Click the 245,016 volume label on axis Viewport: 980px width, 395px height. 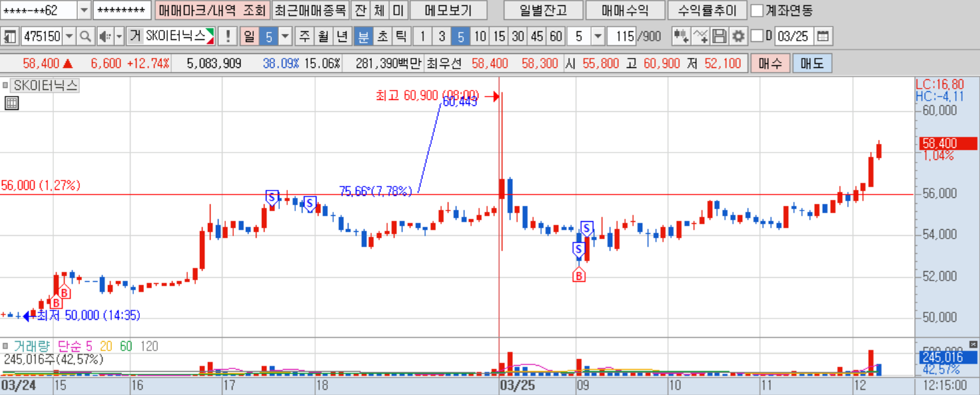(947, 358)
